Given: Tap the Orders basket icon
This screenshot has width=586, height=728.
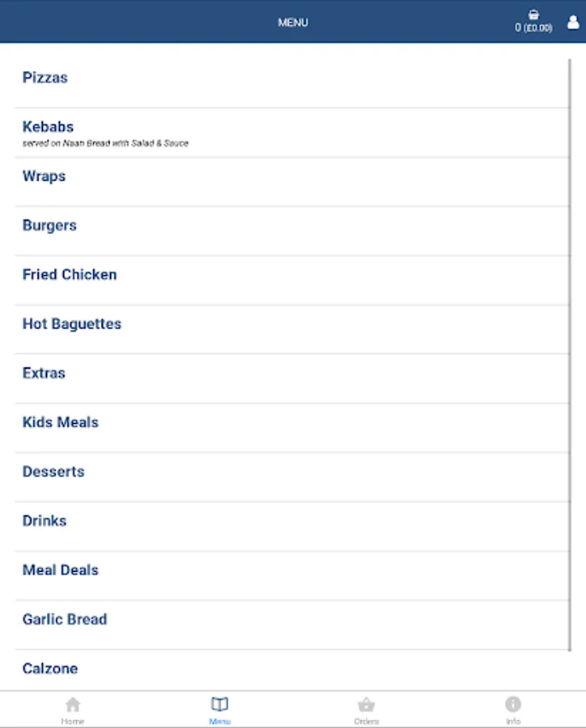Looking at the screenshot, I should tap(366, 705).
